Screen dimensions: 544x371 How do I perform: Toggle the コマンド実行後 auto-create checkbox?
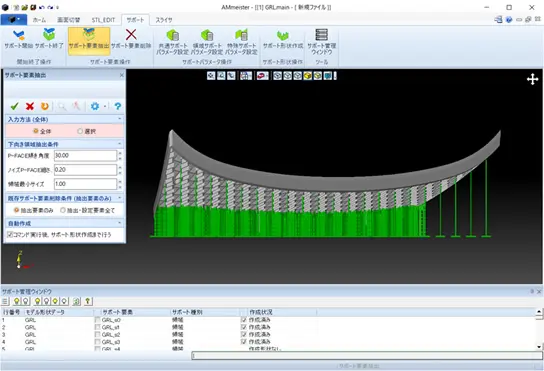pos(10,235)
